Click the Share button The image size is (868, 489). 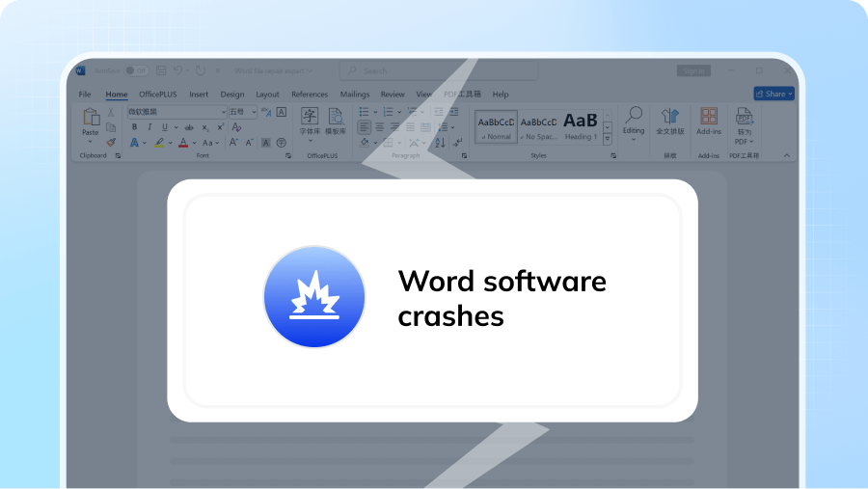click(773, 94)
